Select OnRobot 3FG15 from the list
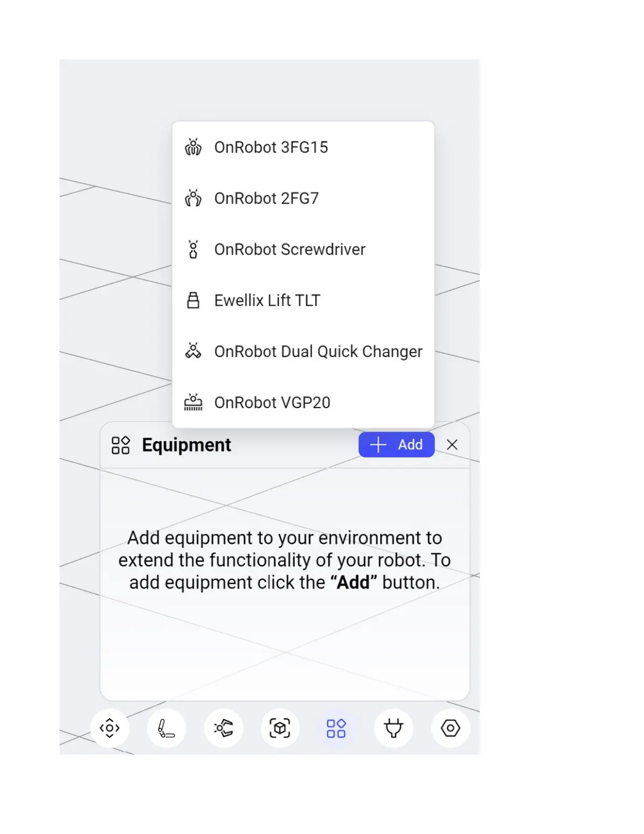The height and width of the screenshot is (834, 644). tap(271, 147)
